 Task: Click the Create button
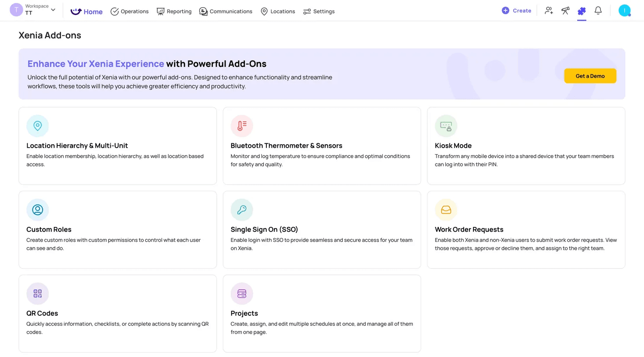coord(517,11)
